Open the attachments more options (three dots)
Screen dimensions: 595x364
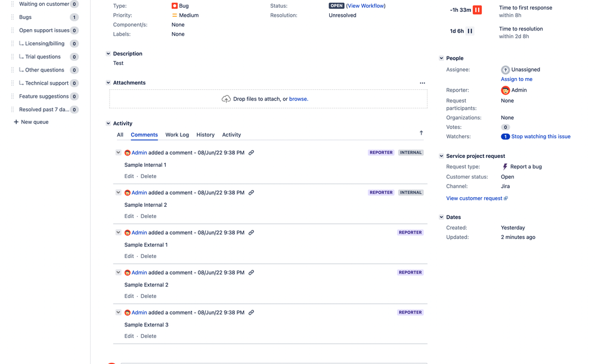[x=422, y=83]
